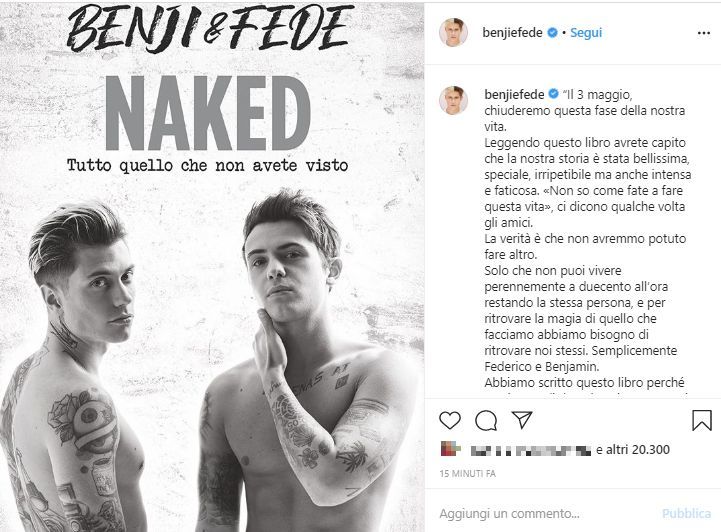Click the blurred liker username
The image size is (721, 532).
(x=531, y=451)
